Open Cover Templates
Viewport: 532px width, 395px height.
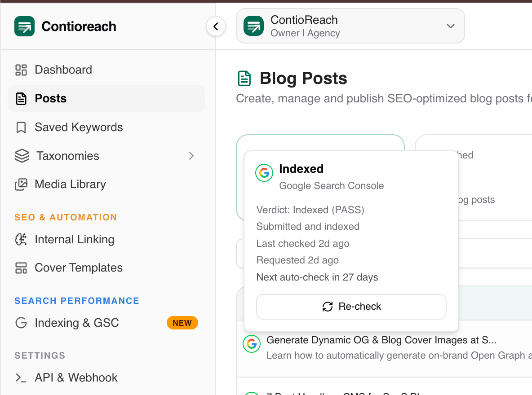[106, 268]
